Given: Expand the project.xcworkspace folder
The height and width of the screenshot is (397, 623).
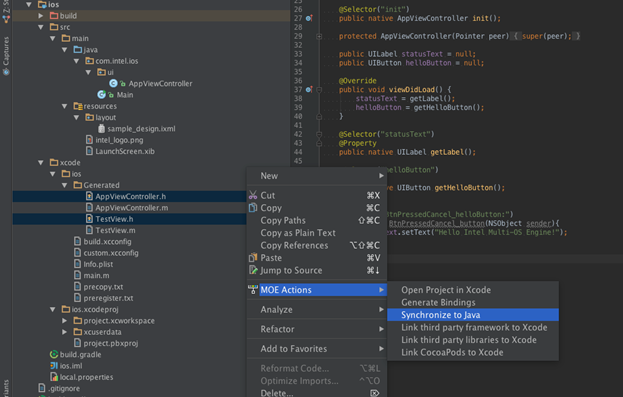Looking at the screenshot, I should coord(64,320).
